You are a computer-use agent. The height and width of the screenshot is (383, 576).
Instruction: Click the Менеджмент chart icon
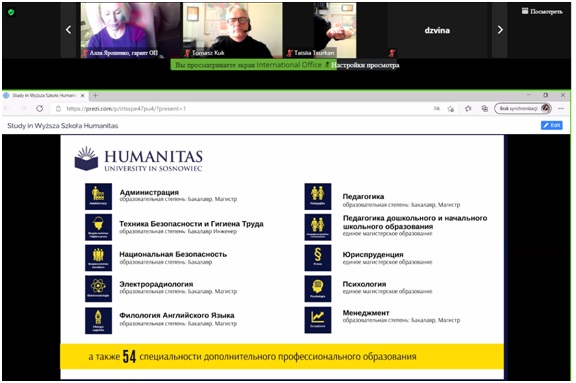(x=318, y=320)
